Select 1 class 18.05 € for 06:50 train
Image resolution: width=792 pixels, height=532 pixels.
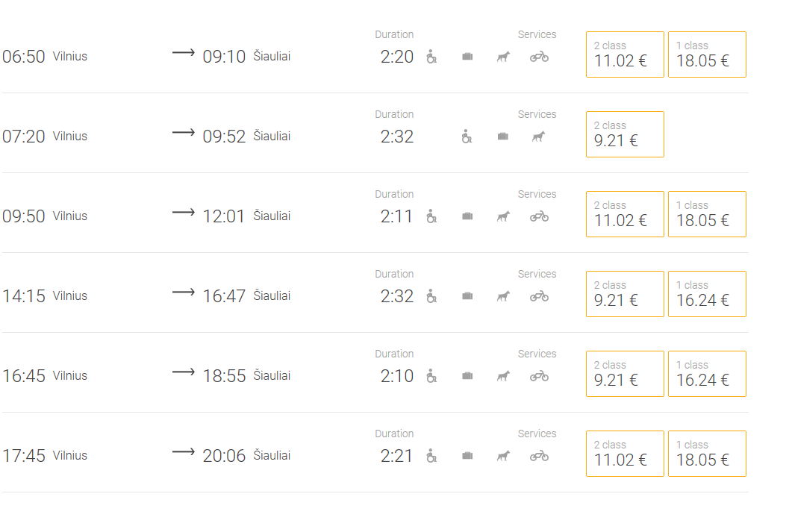707,54
